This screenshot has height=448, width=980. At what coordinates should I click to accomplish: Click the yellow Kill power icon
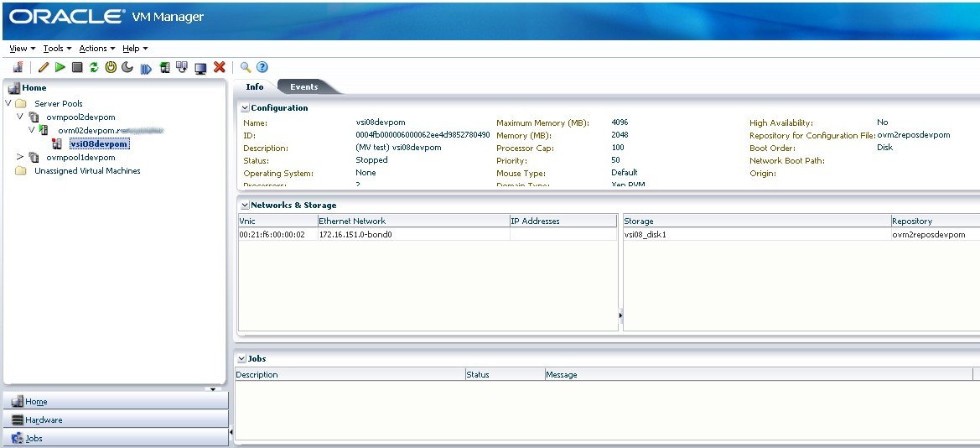click(x=111, y=67)
